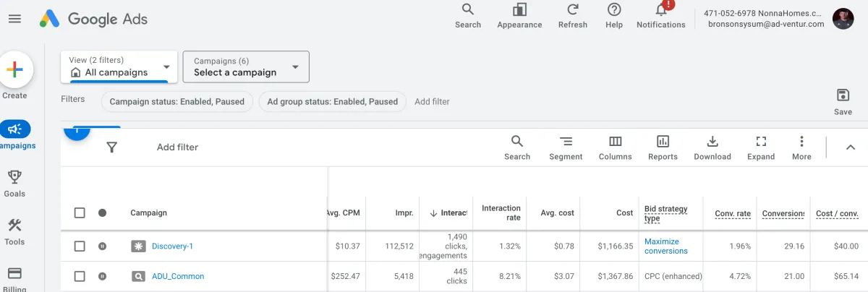Open Reports from table toolbar

tap(663, 147)
